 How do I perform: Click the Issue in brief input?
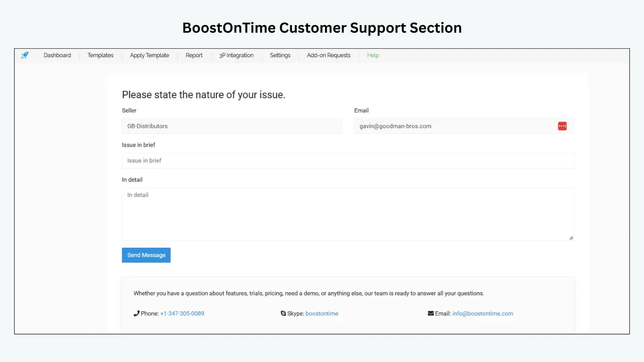(x=348, y=160)
